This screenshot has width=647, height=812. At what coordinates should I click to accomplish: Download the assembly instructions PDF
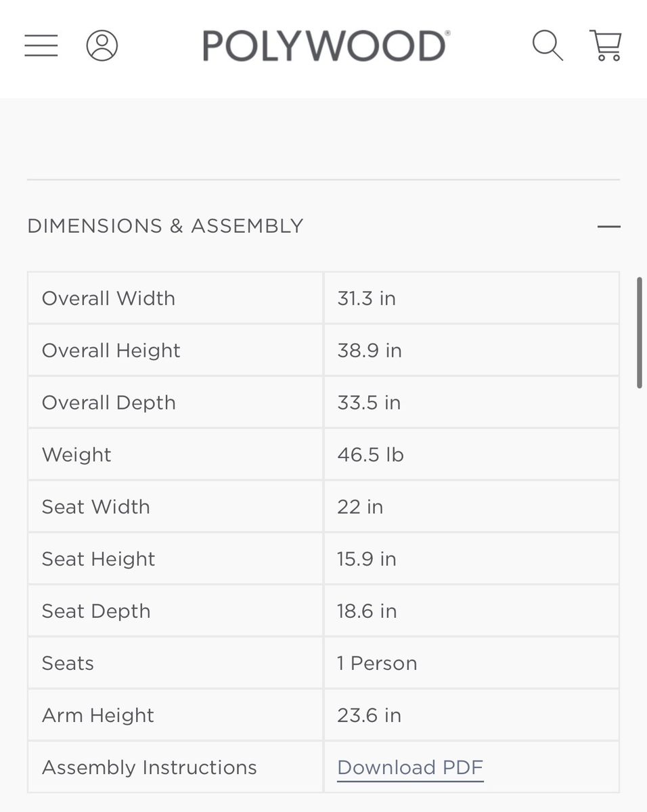click(x=410, y=768)
